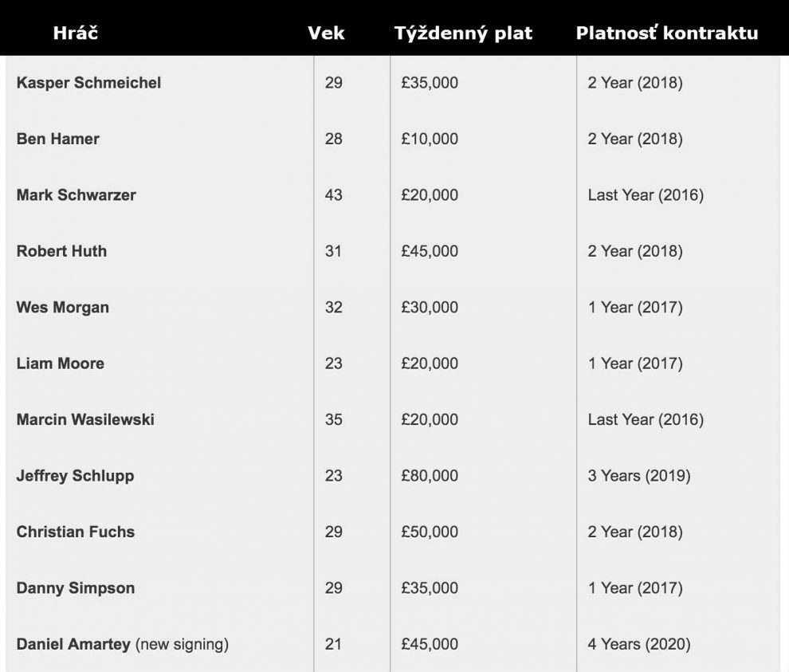The height and width of the screenshot is (672, 789).
Task: Click Jeffrey Schlupp's £80,000 weekly wage
Action: 430,476
